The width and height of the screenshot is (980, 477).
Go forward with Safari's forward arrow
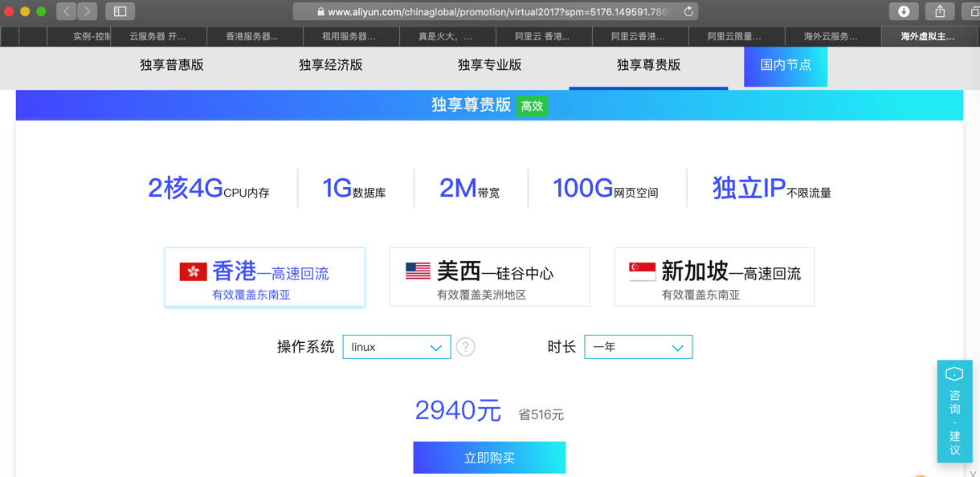click(88, 11)
